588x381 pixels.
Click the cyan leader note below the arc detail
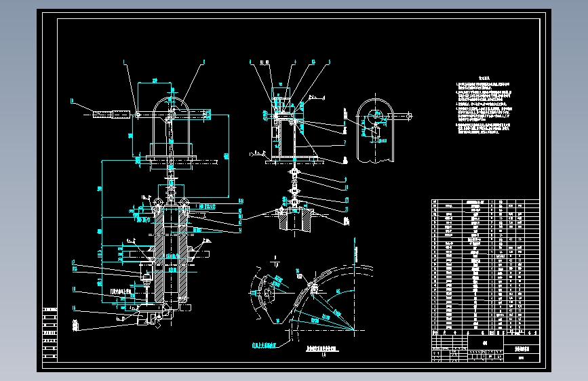coord(264,345)
